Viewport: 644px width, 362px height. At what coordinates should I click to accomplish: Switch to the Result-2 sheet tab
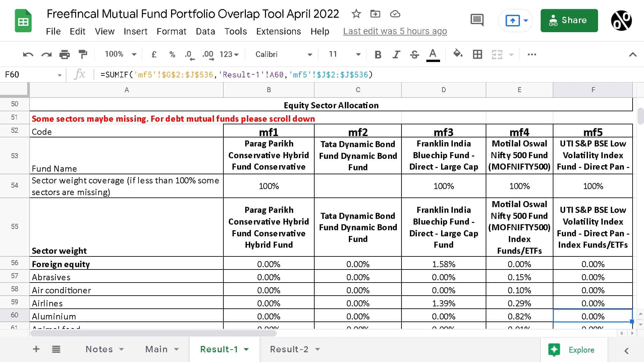pyautogui.click(x=289, y=349)
